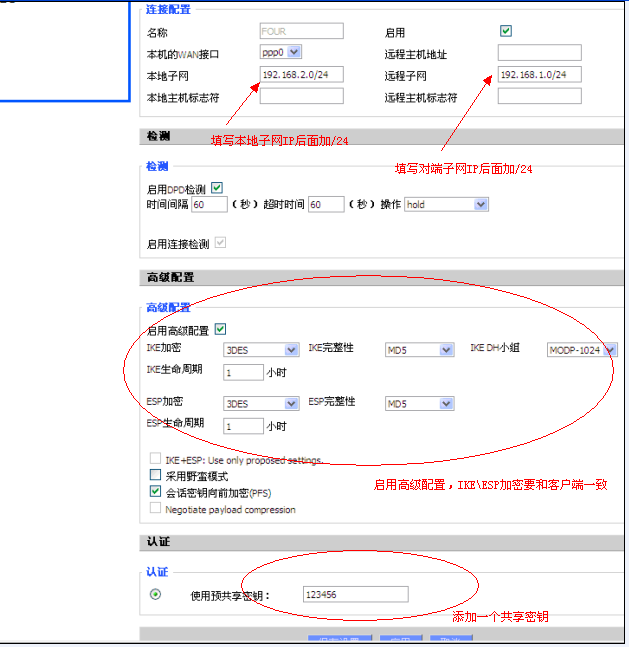The image size is (629, 647).
Task: Click the 本地子网 field showing 192.168.2.0/24
Action: pyautogui.click(x=301, y=75)
